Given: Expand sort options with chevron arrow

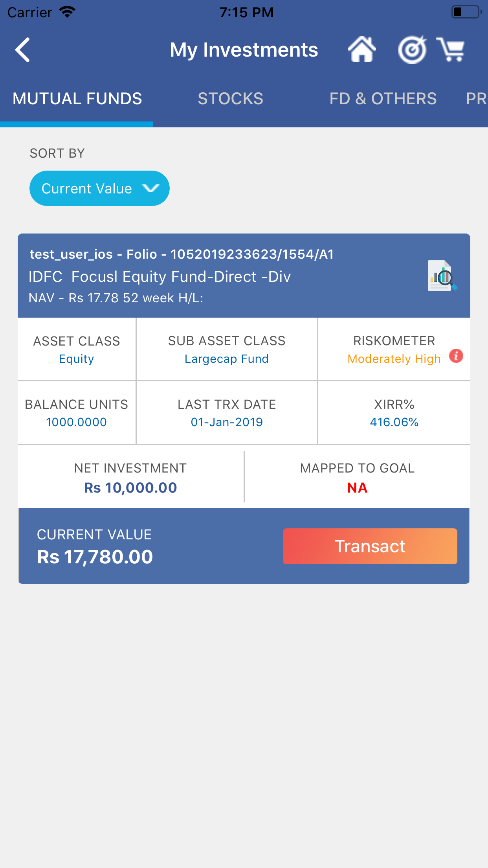Looking at the screenshot, I should tap(150, 189).
